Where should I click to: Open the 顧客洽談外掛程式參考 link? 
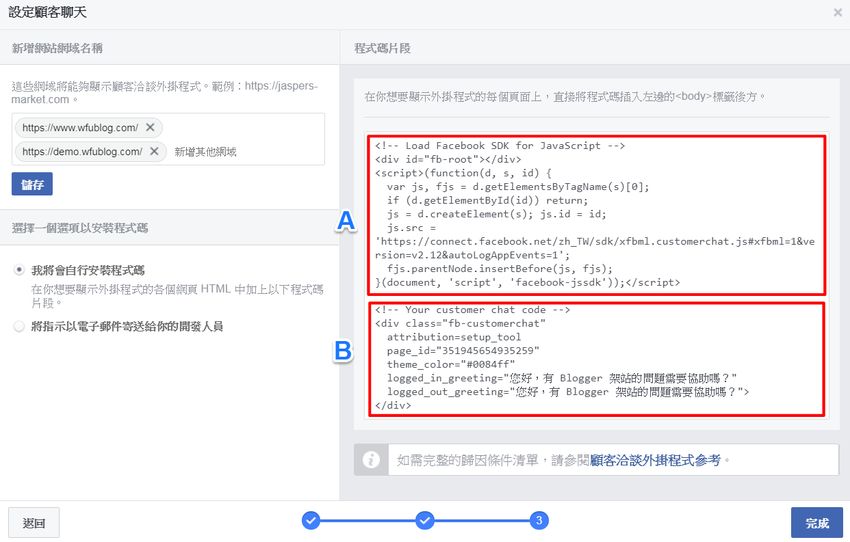(x=655, y=460)
